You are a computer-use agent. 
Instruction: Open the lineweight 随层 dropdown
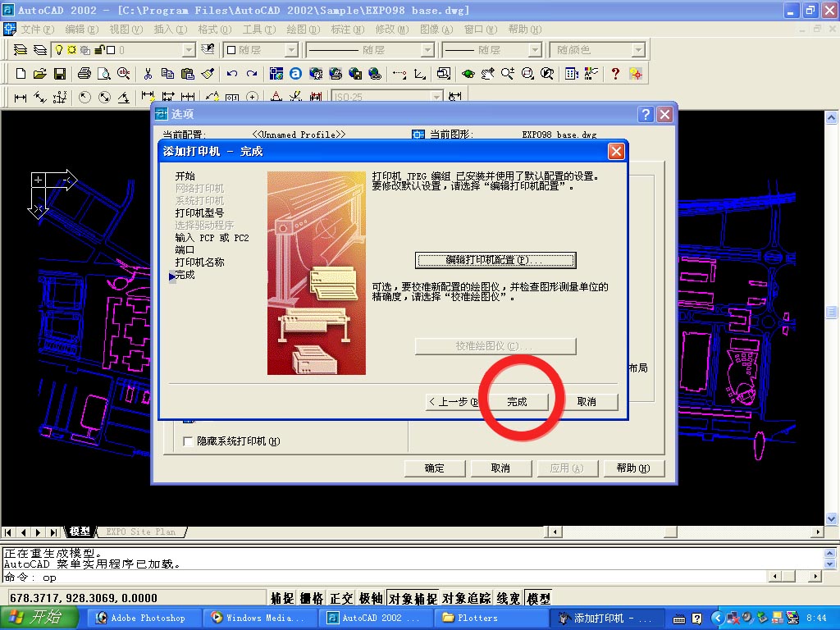[535, 50]
